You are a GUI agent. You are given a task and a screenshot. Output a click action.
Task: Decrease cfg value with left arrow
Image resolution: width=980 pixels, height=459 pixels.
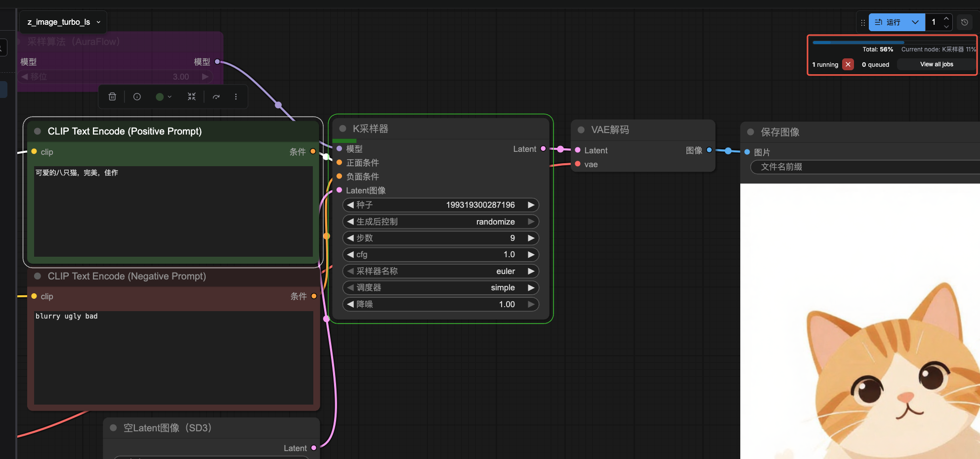[350, 254]
